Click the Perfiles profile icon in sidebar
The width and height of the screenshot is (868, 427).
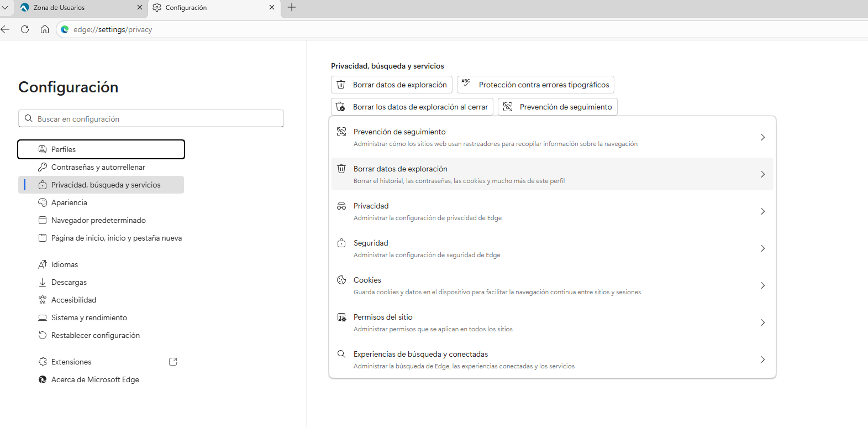43,149
